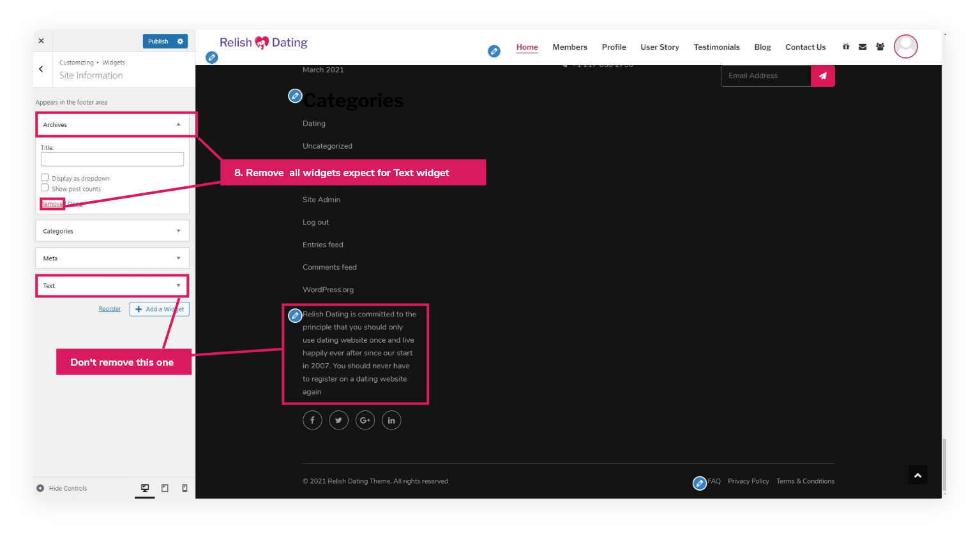Click the March 2021 archive link
Screen dimensions: 980x536
point(323,70)
